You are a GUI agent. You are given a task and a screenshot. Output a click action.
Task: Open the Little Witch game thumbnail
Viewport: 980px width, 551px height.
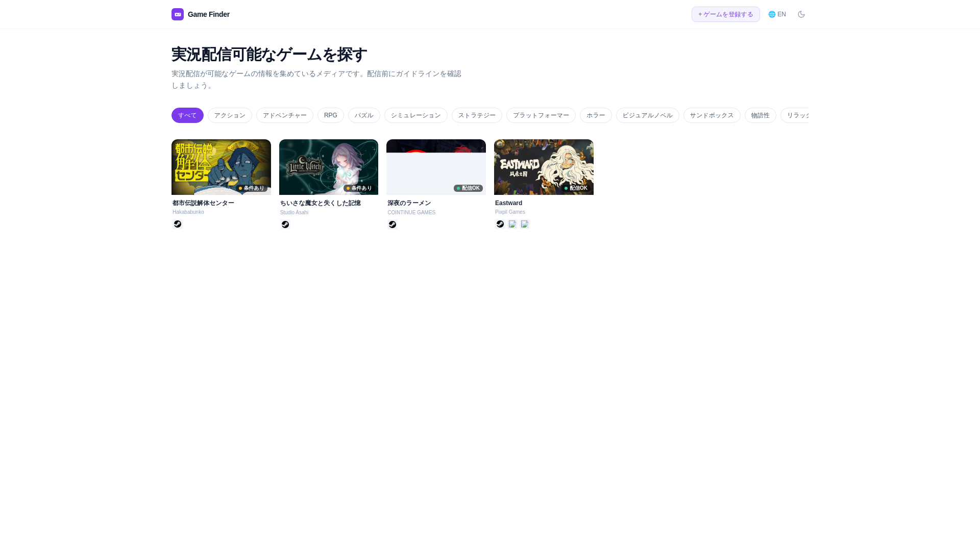329,167
